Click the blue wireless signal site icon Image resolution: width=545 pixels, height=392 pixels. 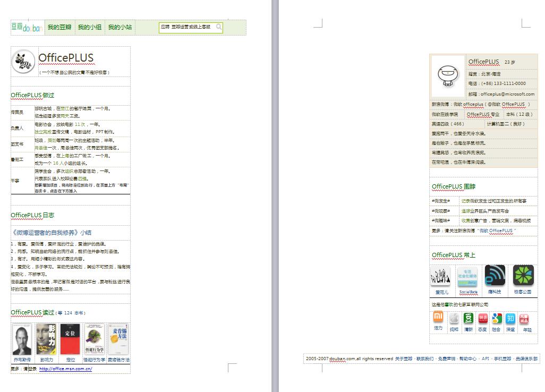coord(495,276)
